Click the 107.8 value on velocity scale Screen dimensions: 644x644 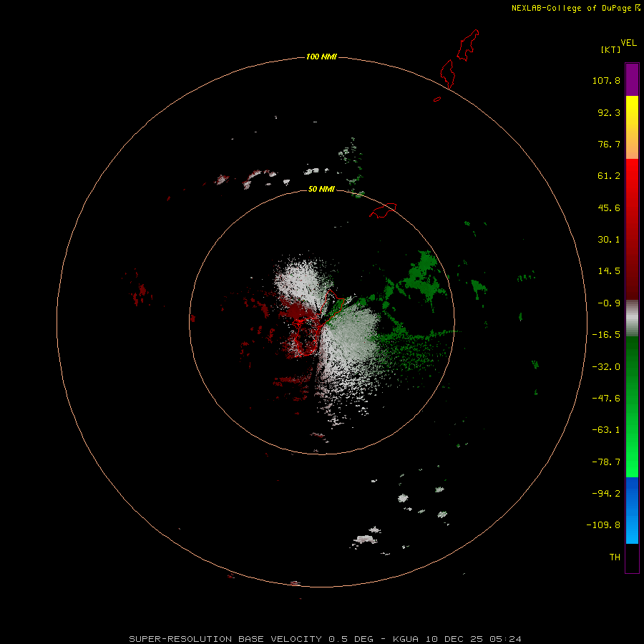[x=606, y=80]
